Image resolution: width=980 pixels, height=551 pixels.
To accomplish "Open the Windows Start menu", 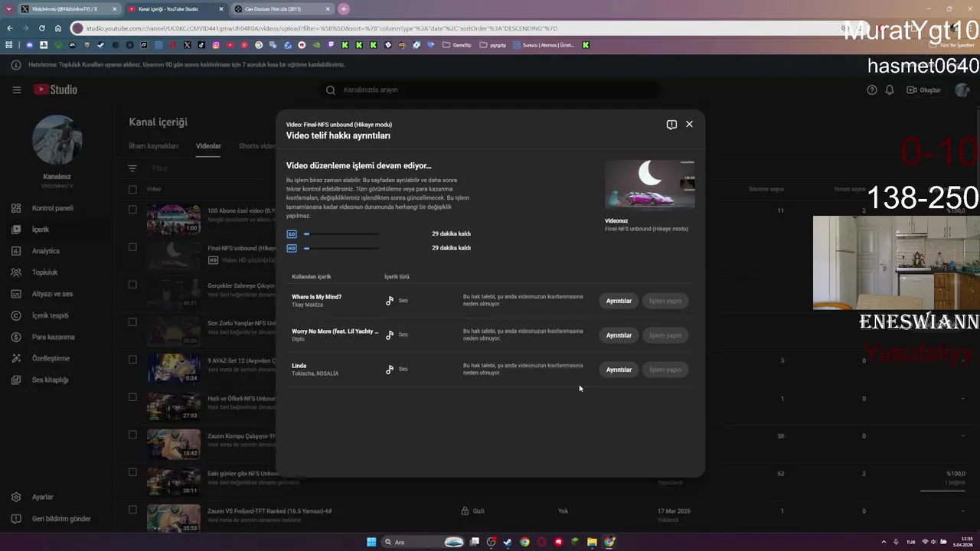I will point(371,542).
